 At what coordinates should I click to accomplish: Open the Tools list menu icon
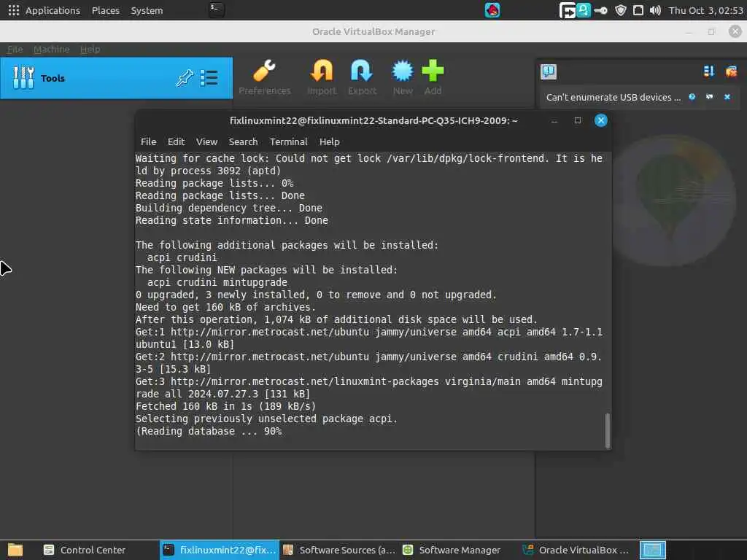[x=209, y=78]
